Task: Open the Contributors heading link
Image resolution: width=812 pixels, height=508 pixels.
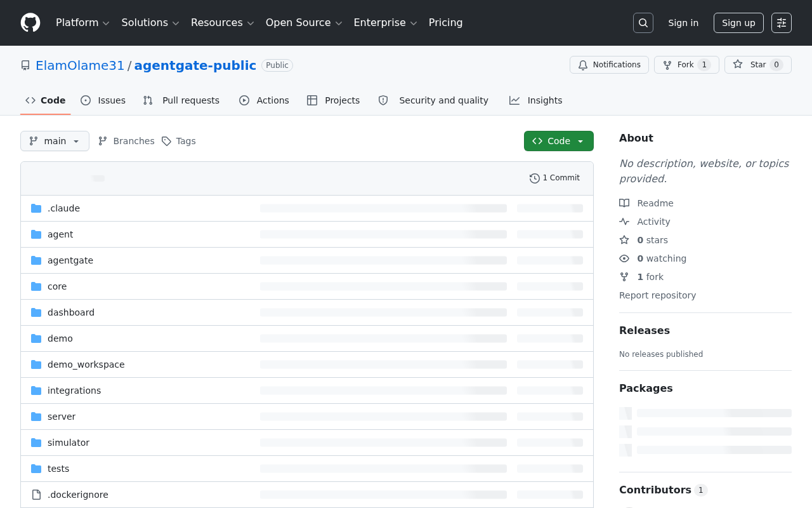Action: click(x=663, y=490)
